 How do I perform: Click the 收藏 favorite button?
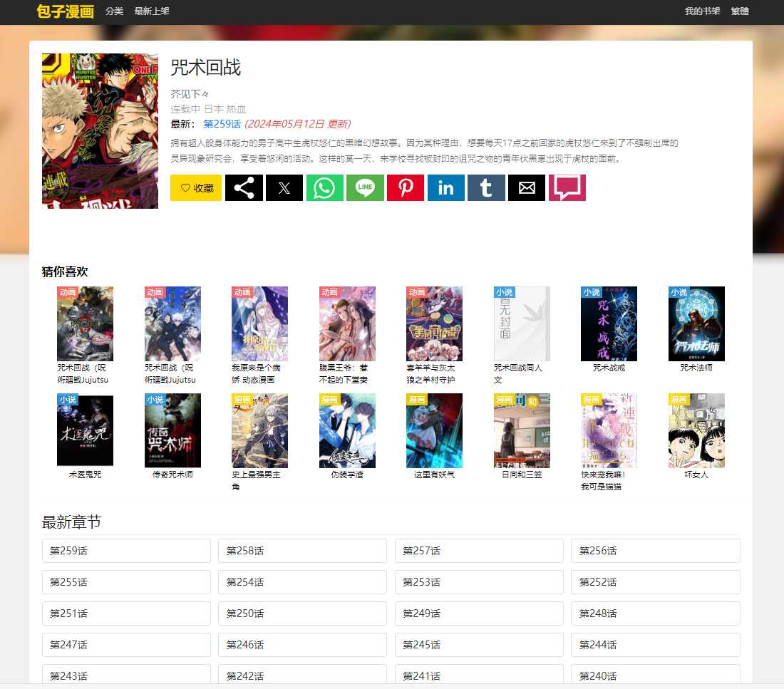click(196, 188)
